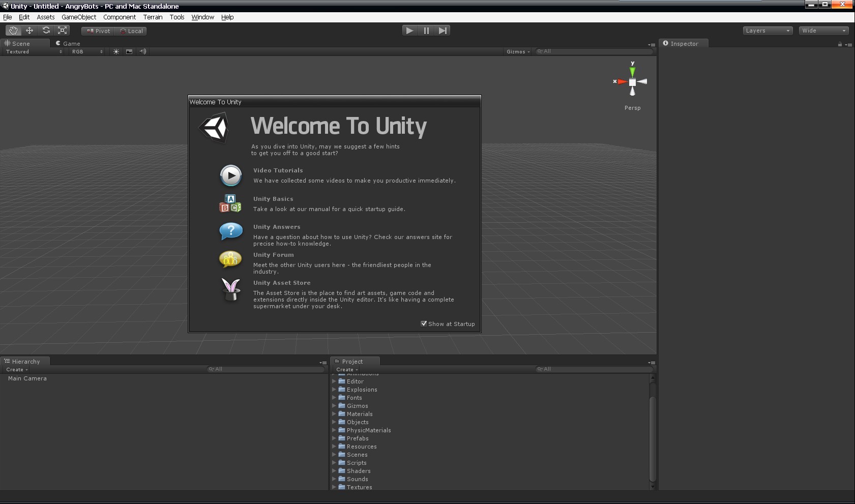Click the Project search field
This screenshot has height=504, width=855.
594,369
